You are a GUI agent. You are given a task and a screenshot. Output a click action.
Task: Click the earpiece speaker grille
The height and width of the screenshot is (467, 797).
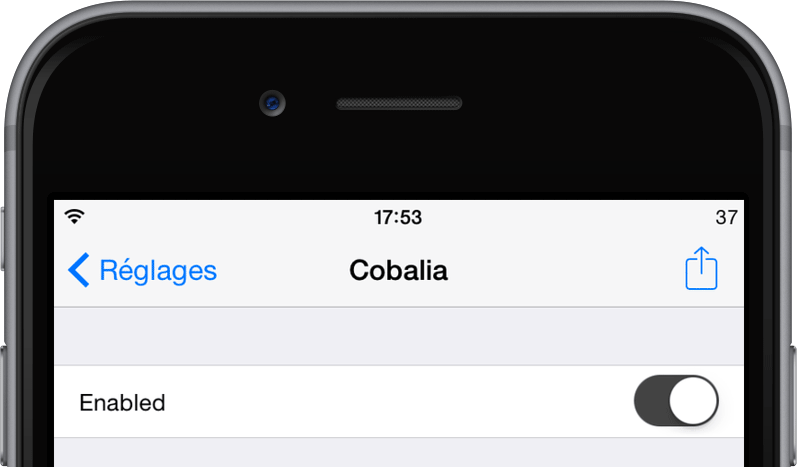tap(399, 103)
